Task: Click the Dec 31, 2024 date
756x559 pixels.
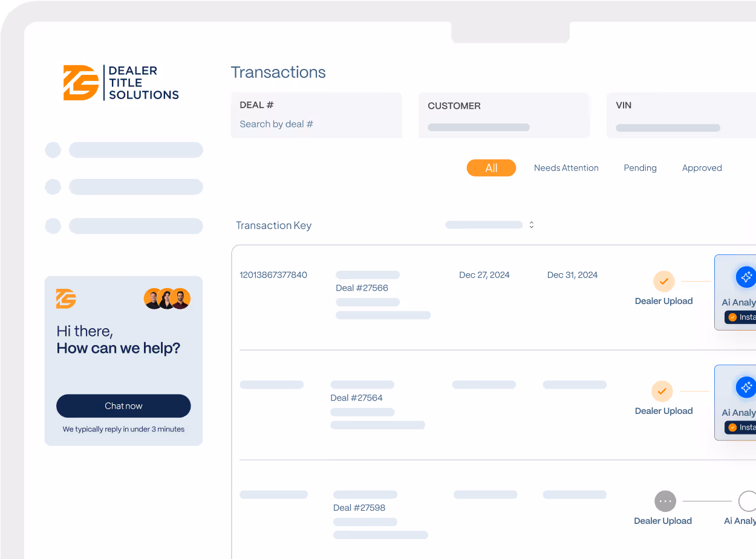Action: click(x=572, y=275)
